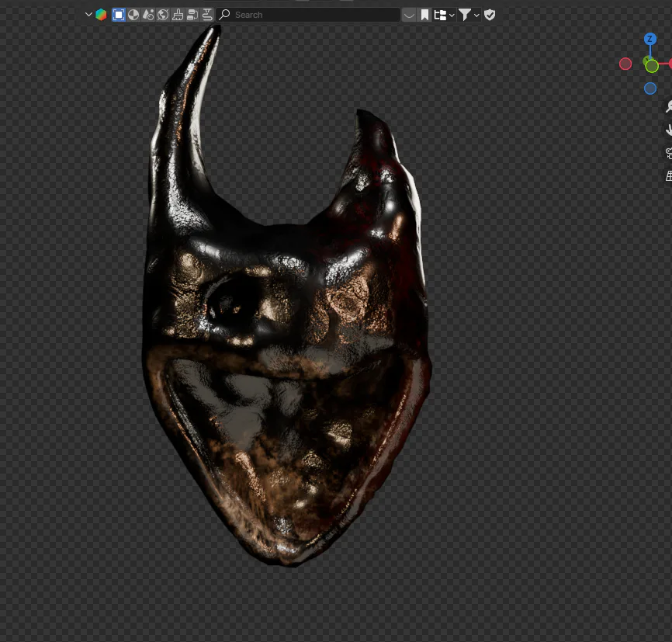Toggle the camera view button
This screenshot has width=672, height=642.
tap(668, 153)
